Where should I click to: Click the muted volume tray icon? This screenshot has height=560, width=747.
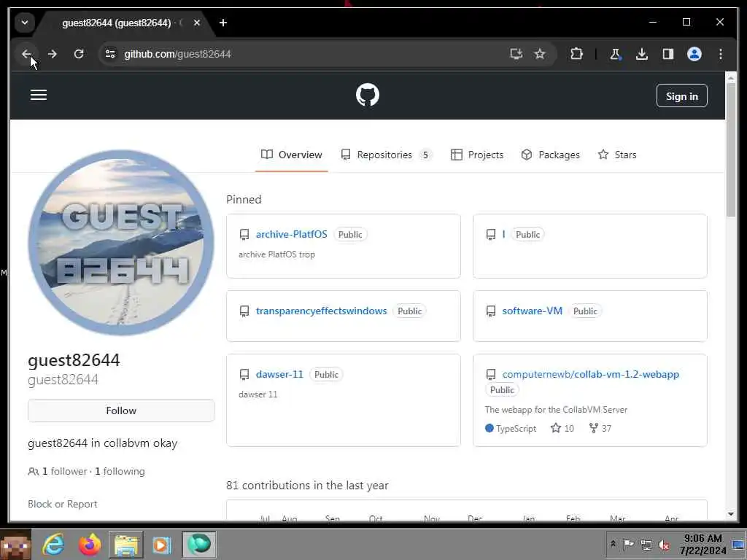coord(664,545)
